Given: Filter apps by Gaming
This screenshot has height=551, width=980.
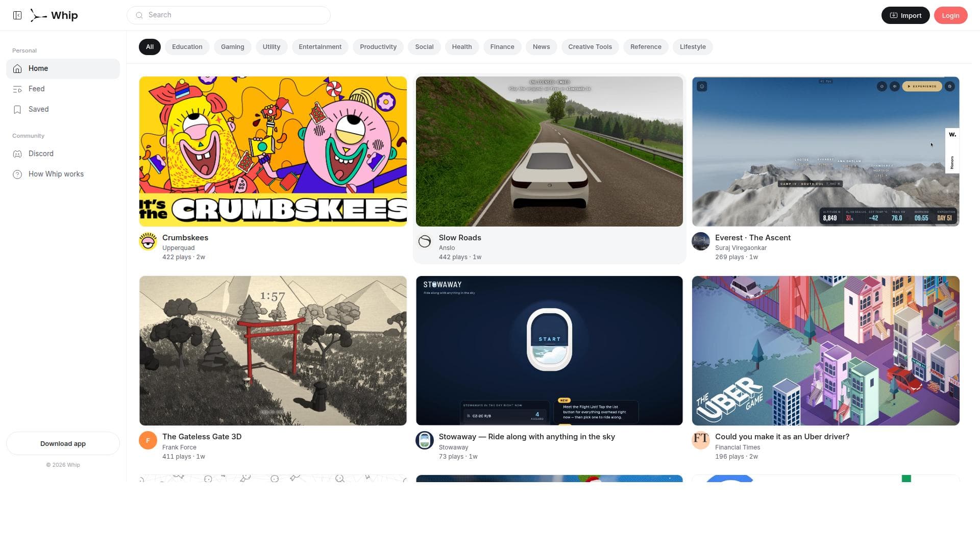Looking at the screenshot, I should coord(233,47).
